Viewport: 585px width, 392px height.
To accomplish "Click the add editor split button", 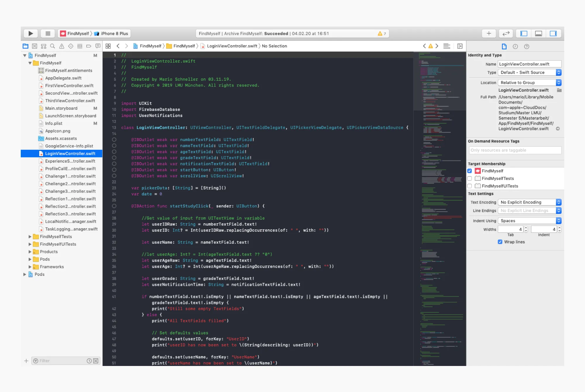I will coord(460,46).
